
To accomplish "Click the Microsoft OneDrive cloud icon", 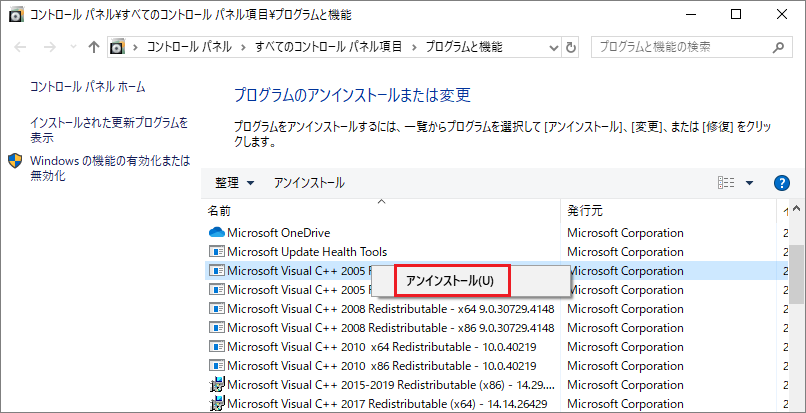I will (217, 233).
